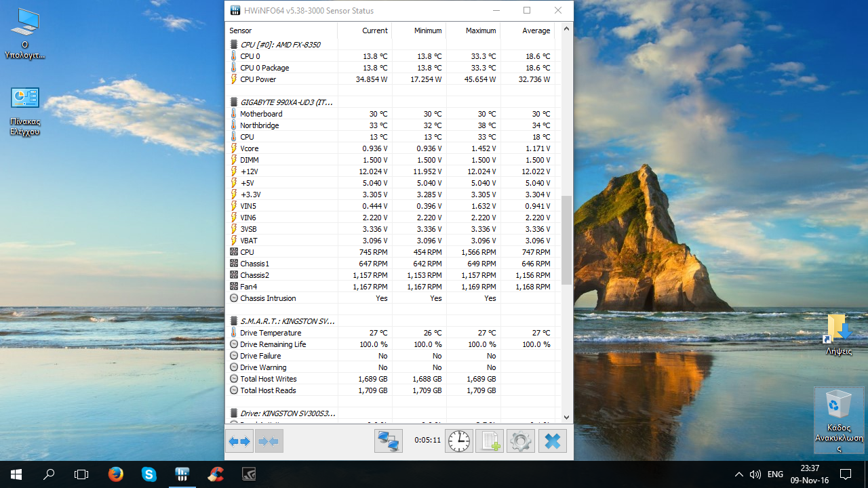Click the sensor list scrollbar thumb

coord(567,240)
